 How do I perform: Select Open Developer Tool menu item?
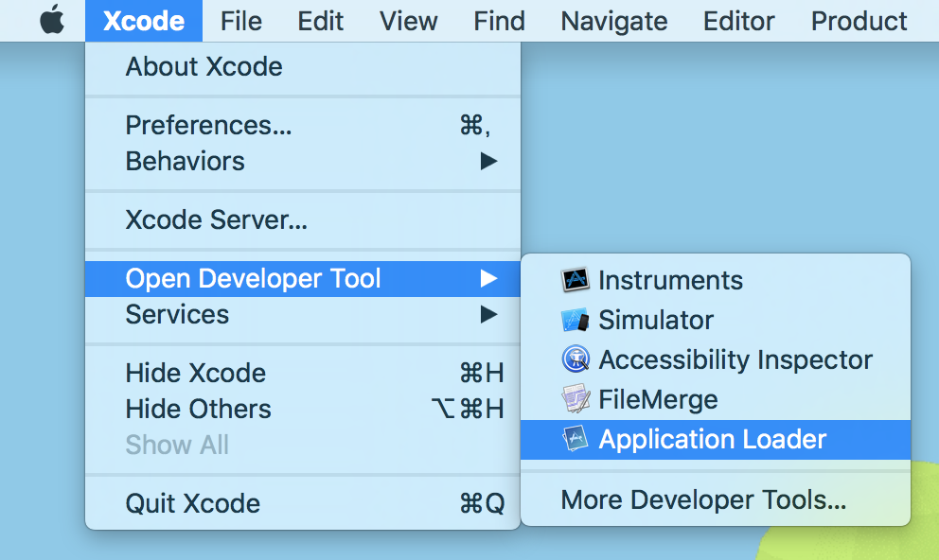(303, 279)
